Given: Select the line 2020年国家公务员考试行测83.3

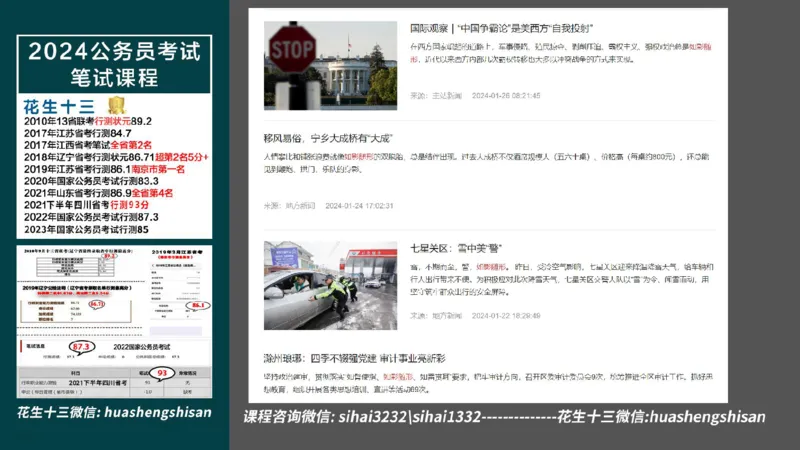Looking at the screenshot, I should [91, 181].
